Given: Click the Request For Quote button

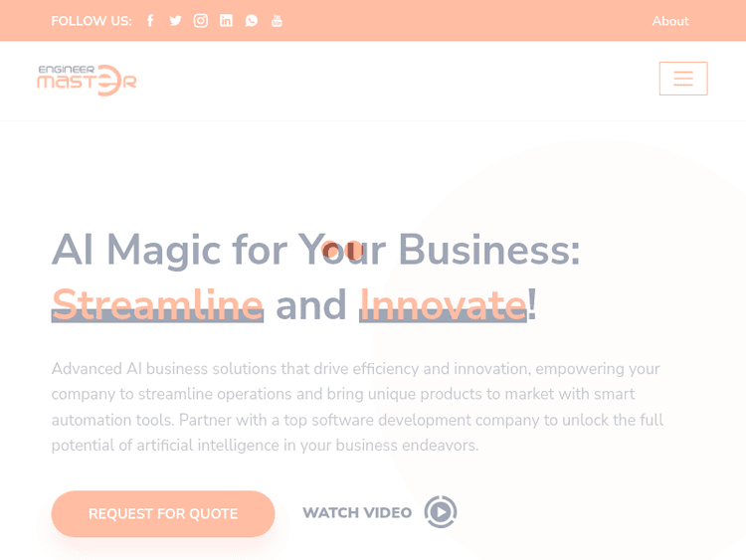Looking at the screenshot, I should point(163,514).
